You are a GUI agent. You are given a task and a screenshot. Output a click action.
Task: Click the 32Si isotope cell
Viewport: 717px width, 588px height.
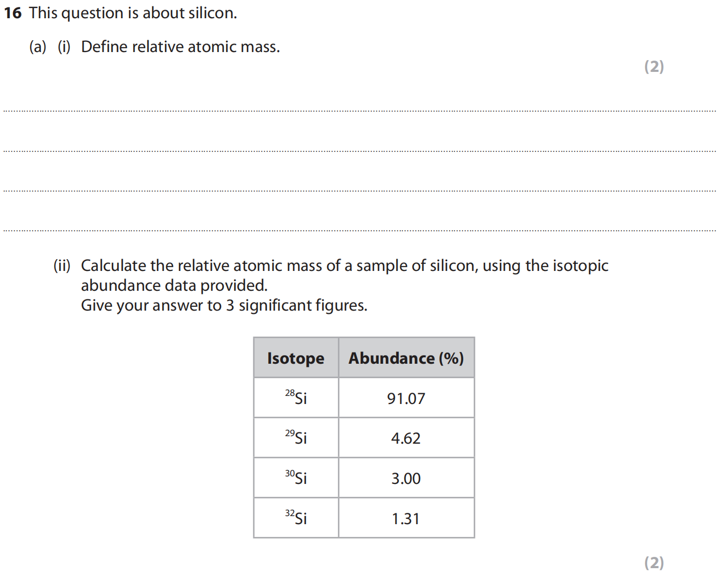pos(296,518)
